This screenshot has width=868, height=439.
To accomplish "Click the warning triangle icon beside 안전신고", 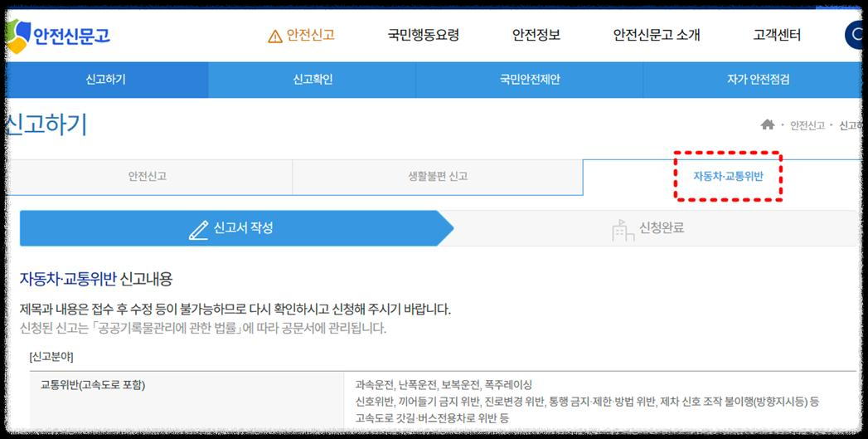I will pos(275,36).
